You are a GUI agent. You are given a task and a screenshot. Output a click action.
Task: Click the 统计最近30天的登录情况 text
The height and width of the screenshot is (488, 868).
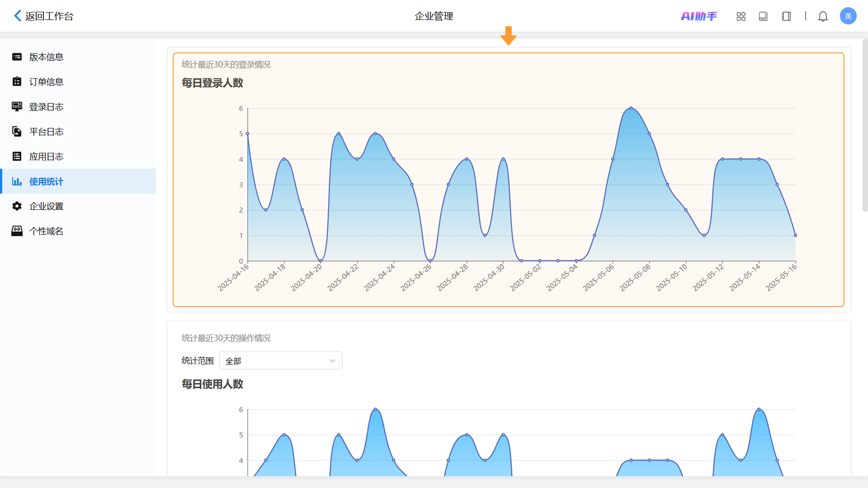226,64
